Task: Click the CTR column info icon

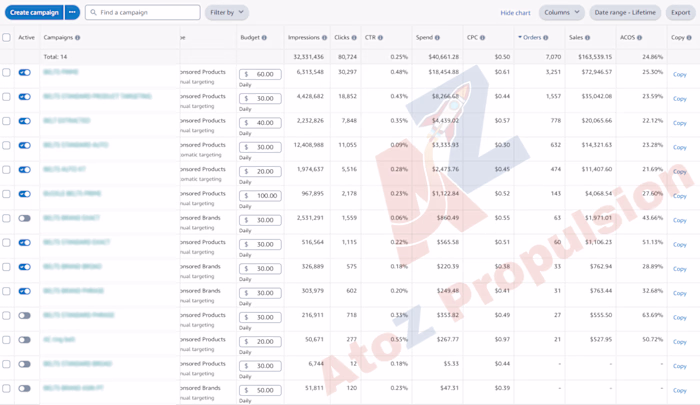Action: coord(380,38)
